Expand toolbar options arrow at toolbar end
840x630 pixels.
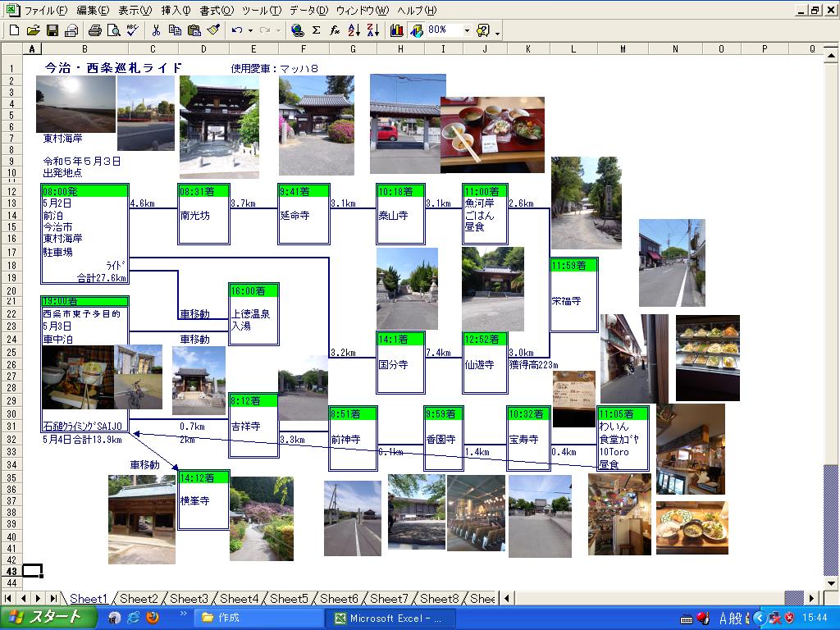click(498, 32)
